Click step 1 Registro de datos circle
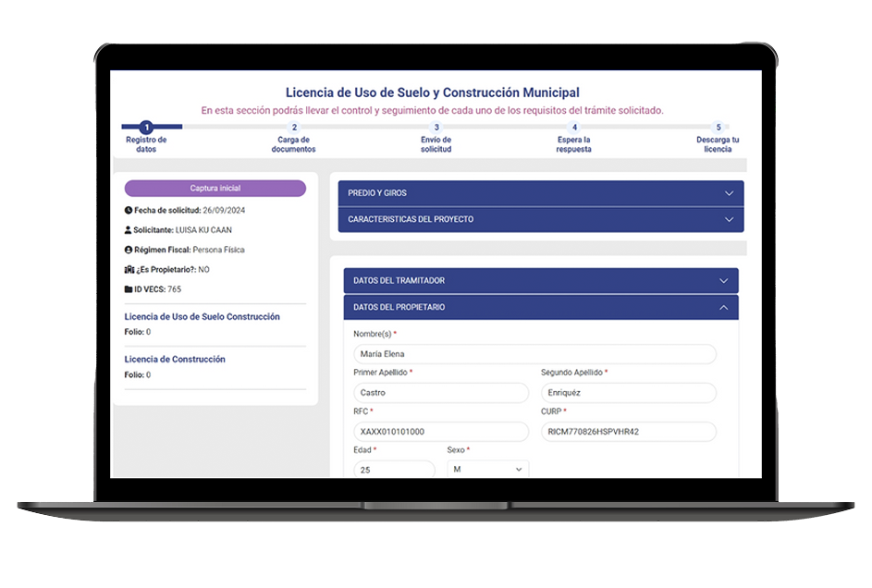 (146, 128)
